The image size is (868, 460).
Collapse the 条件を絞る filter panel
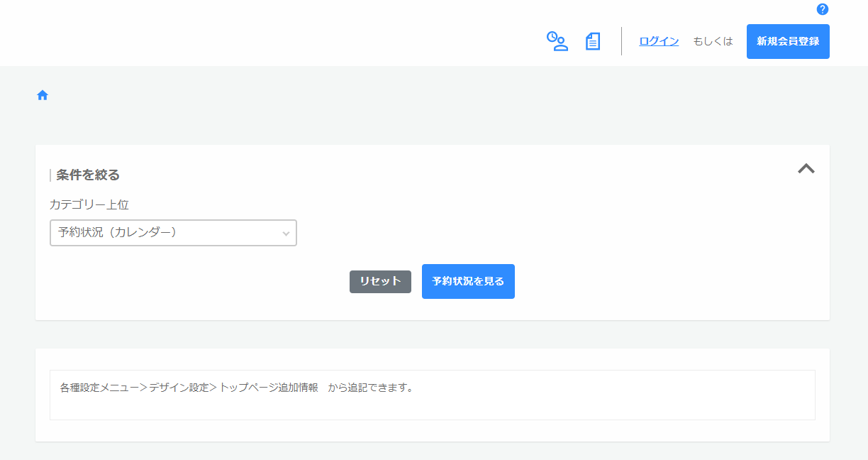click(806, 168)
